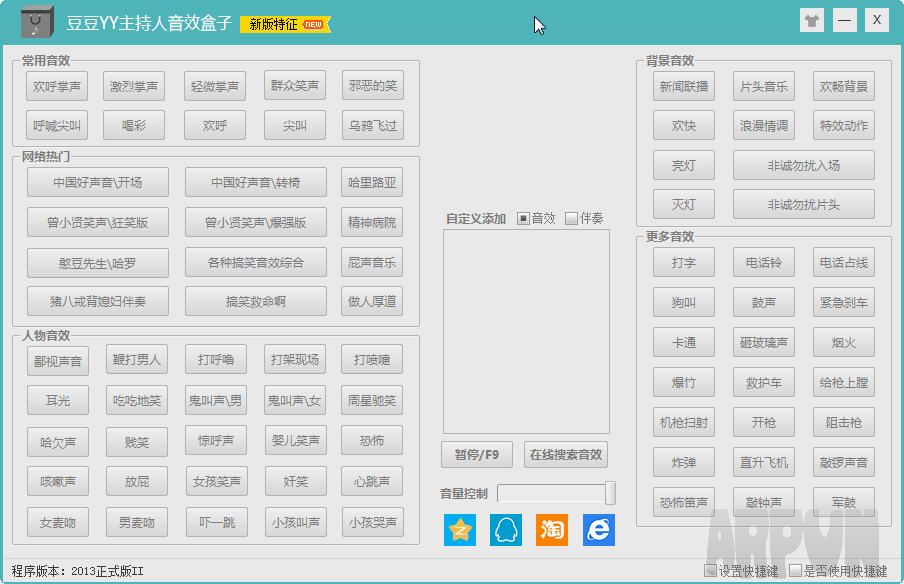Launch Internet Explorer icon at the bottom
The height and width of the screenshot is (584, 904).
(x=597, y=529)
